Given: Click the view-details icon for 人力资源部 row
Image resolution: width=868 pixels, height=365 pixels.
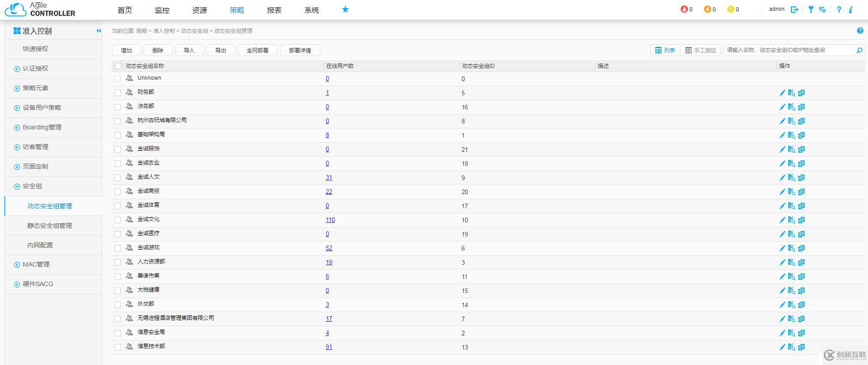Looking at the screenshot, I should (x=792, y=262).
